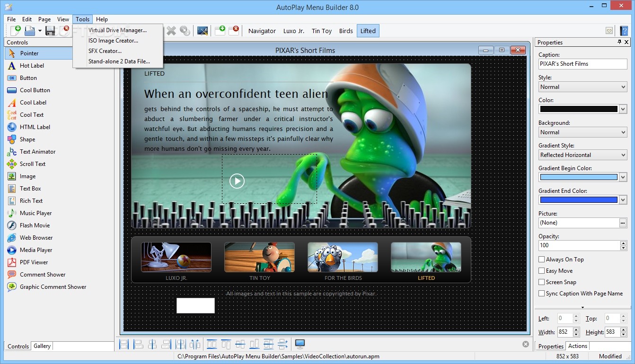
Task: Open the File menu
Action: tap(11, 19)
